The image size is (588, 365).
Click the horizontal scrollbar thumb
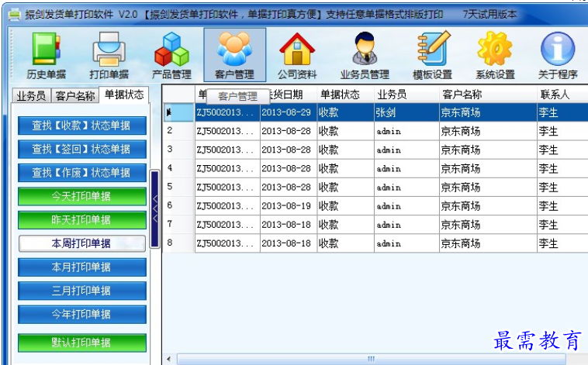[372, 359]
